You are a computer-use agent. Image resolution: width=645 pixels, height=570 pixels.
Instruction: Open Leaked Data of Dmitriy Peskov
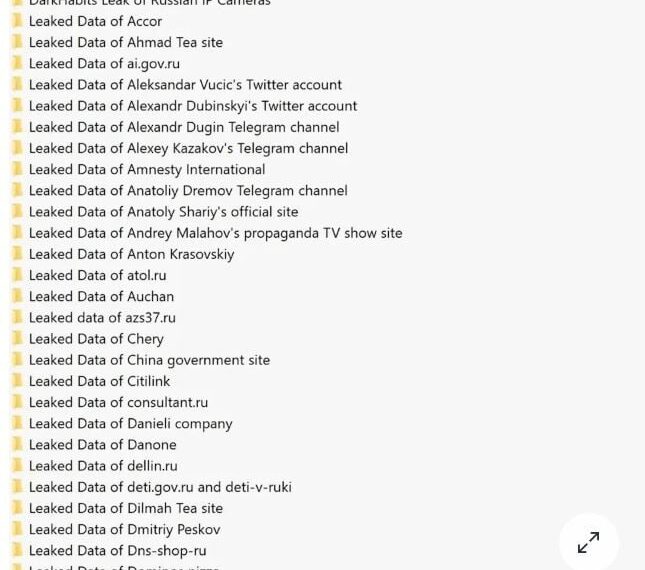tap(124, 529)
